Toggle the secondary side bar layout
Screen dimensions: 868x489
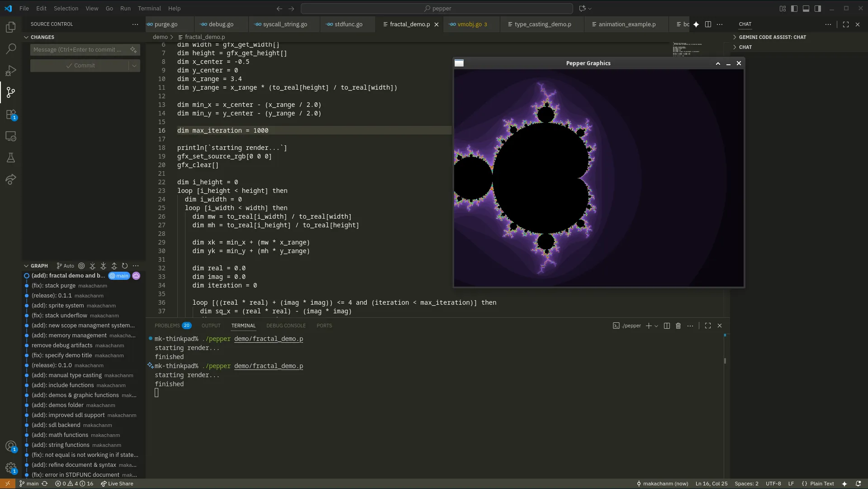(818, 9)
